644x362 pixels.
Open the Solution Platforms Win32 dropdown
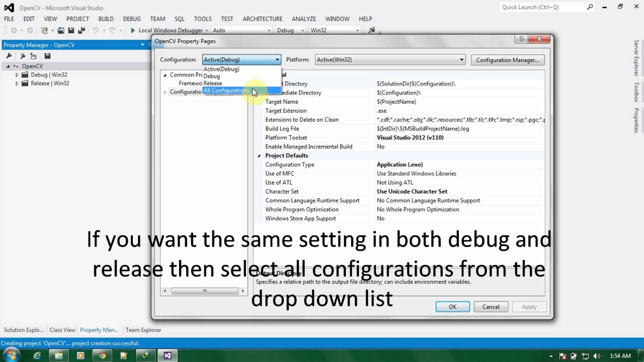[335, 31]
